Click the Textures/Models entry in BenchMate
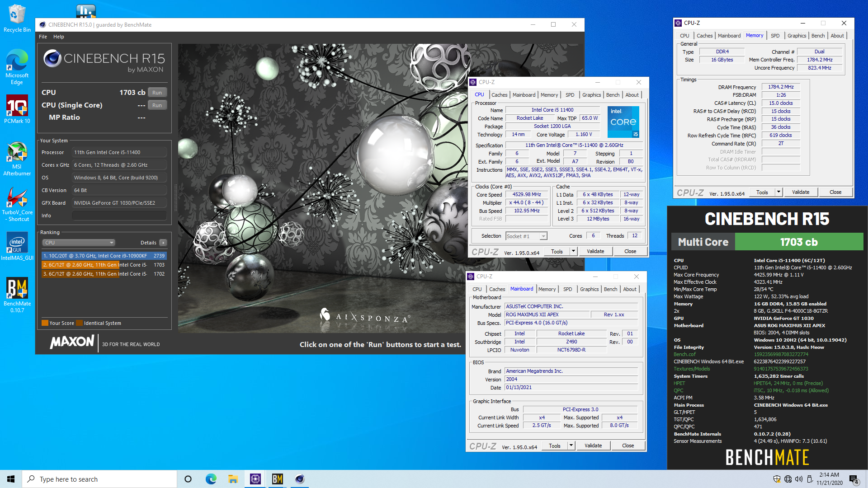Image resolution: width=868 pixels, height=488 pixels. pos(692,369)
